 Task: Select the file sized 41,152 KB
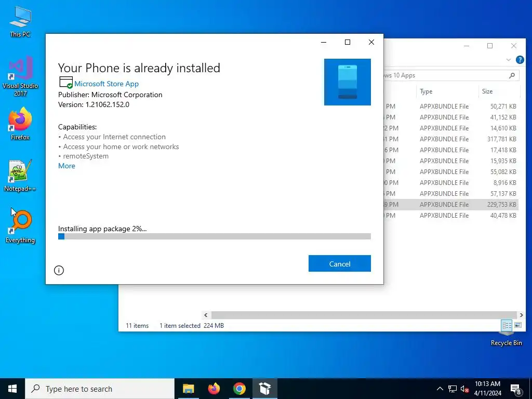pyautogui.click(x=451, y=117)
